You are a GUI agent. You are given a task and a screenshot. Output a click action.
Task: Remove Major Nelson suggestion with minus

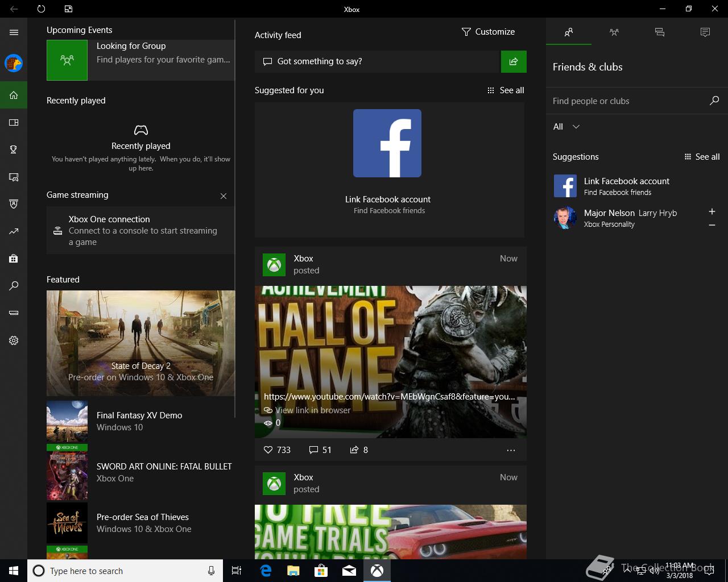pyautogui.click(x=712, y=225)
